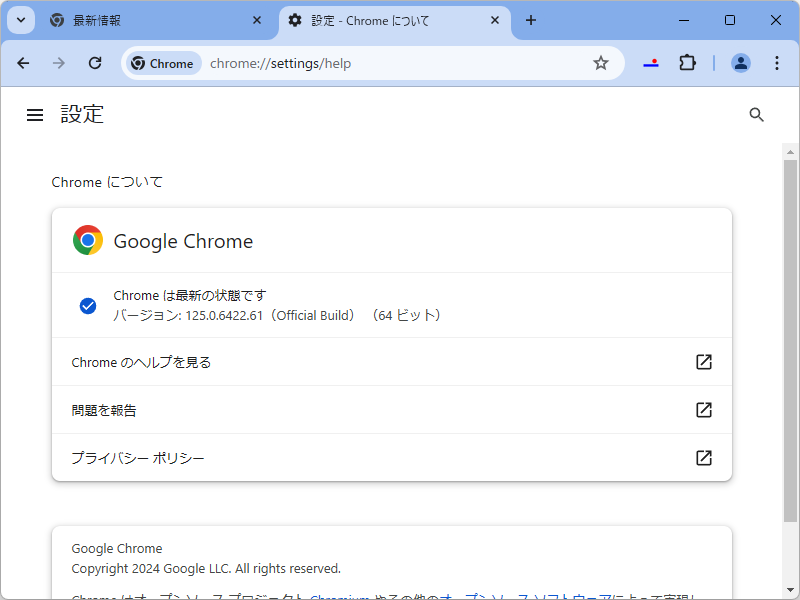Open the Chrome settings hamburger menu
The width and height of the screenshot is (800, 600).
pyautogui.click(x=35, y=114)
